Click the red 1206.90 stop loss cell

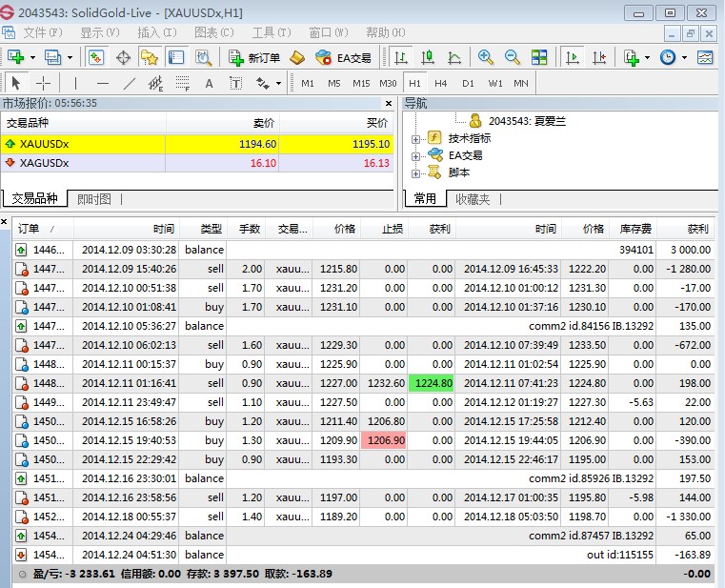384,440
